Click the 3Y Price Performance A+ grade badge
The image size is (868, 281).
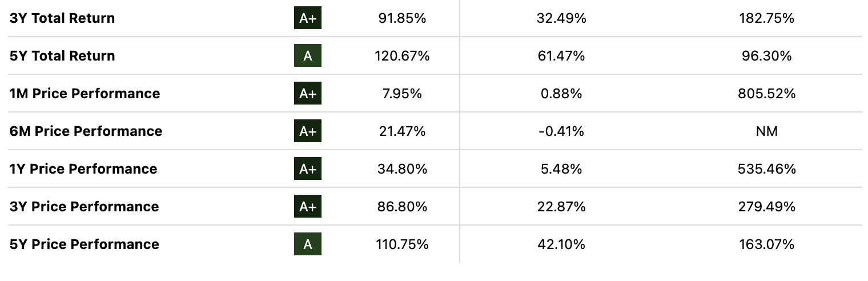coord(308,207)
